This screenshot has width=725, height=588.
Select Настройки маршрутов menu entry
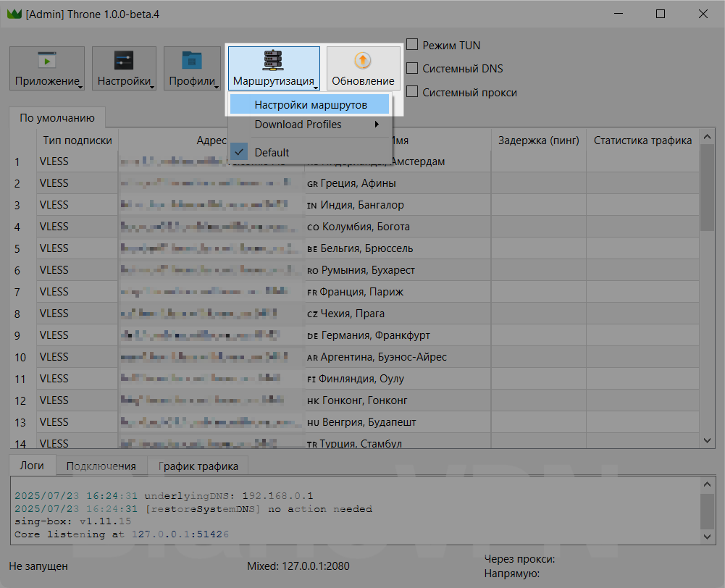(310, 105)
